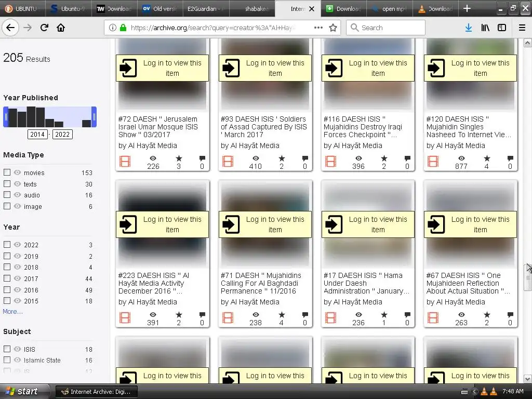Screen dimensions: 532x399
Task: Check the 2022 year filter checkbox
Action: pyautogui.click(x=7, y=244)
